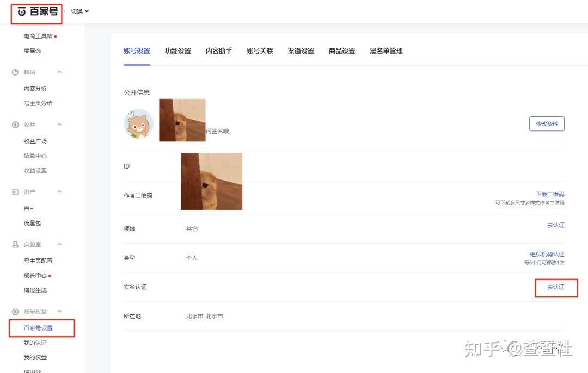Click the 数据 section clock icon
This screenshot has width=588, height=373.
(14, 72)
